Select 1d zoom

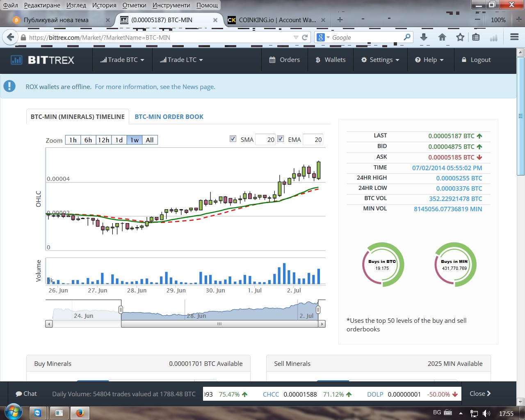(x=119, y=140)
